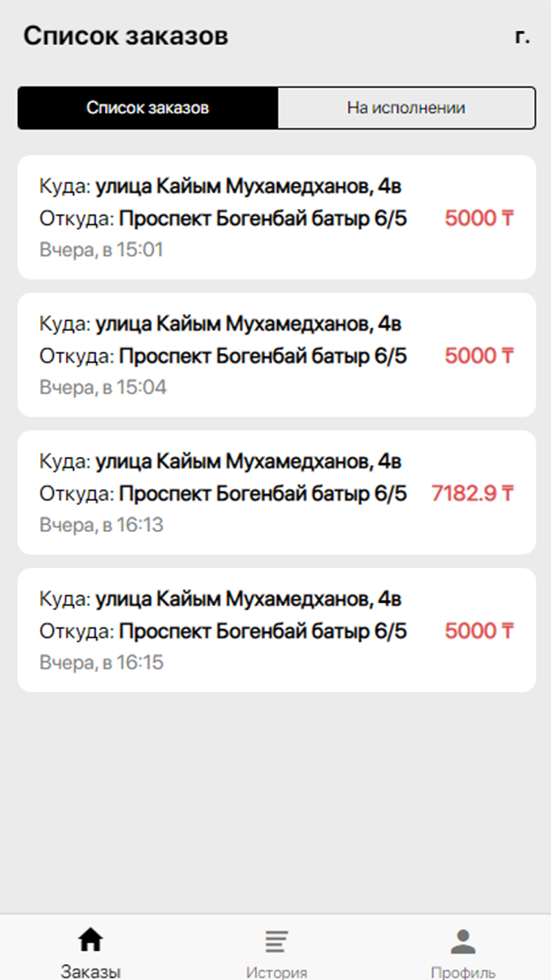Click the 5000 ₸ price of the 15:01 order
Image resolution: width=551 pixels, height=980 pixels.
click(x=479, y=218)
